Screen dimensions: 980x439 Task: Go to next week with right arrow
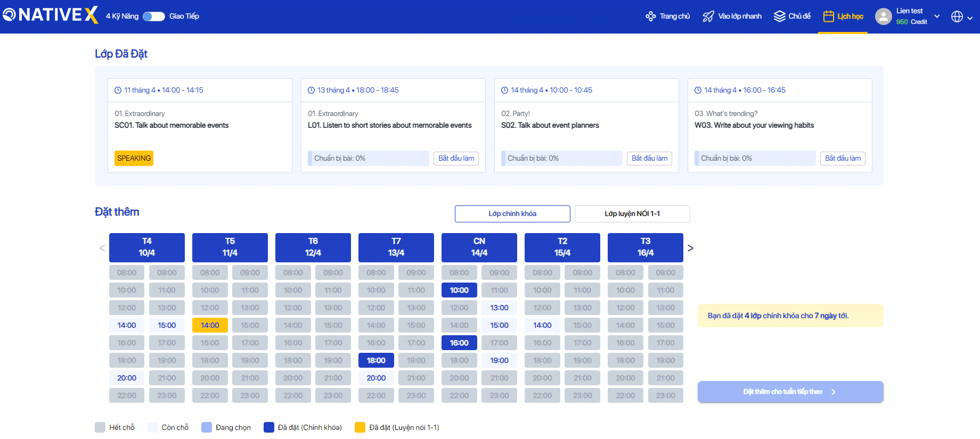point(690,248)
